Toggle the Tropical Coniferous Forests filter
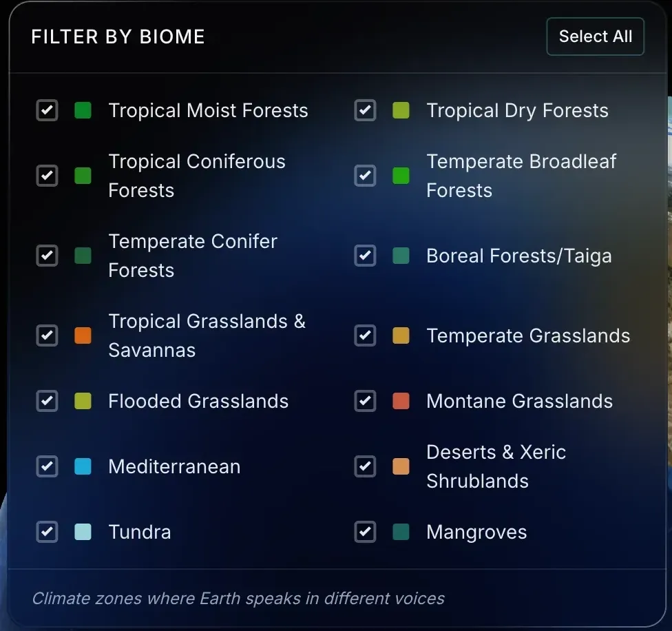 click(47, 176)
